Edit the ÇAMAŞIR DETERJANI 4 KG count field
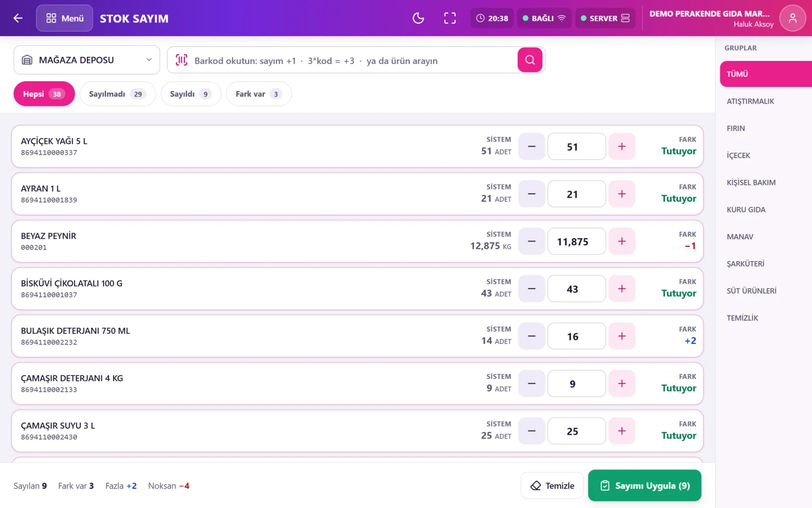Viewport: 812px width, 508px height. click(577, 384)
